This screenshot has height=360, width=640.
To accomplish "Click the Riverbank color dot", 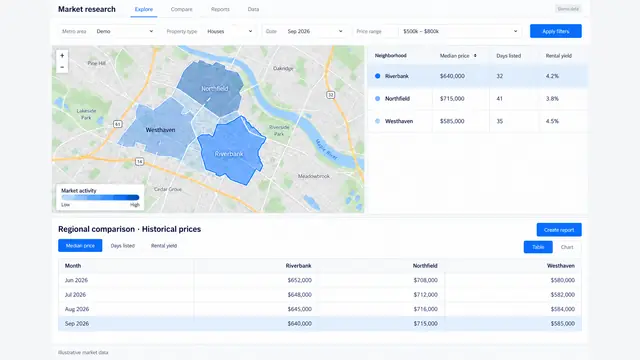I will (x=378, y=76).
